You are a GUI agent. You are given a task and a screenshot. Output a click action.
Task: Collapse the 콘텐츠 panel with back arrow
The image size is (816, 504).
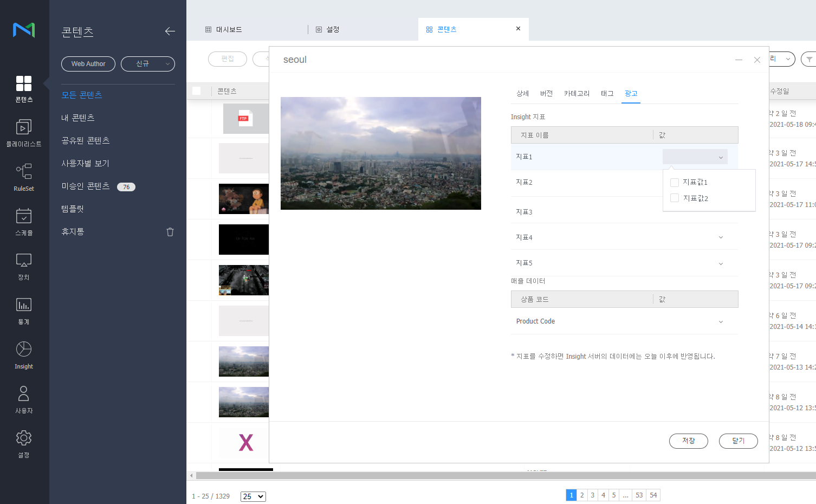(x=170, y=31)
